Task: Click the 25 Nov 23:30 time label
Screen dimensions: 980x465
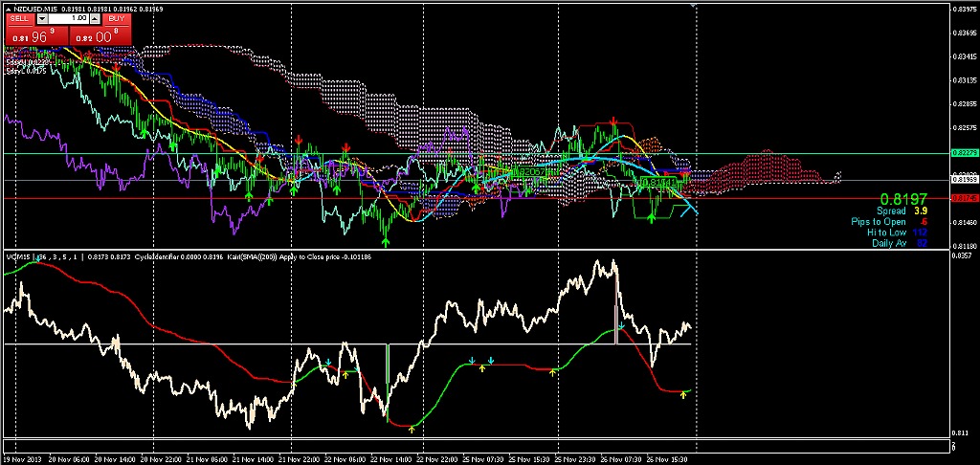Action: point(575,458)
